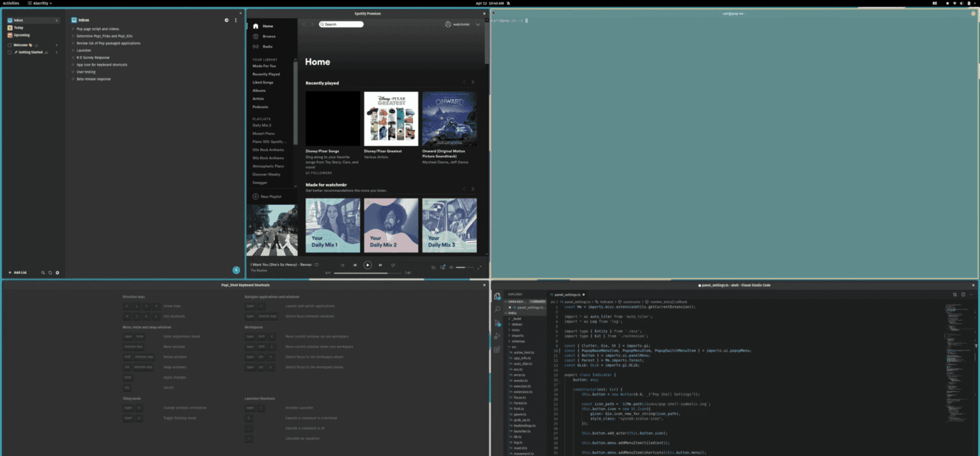The height and width of the screenshot is (456, 980).
Task: Open Spotify's connect to device panel
Action: [443, 267]
